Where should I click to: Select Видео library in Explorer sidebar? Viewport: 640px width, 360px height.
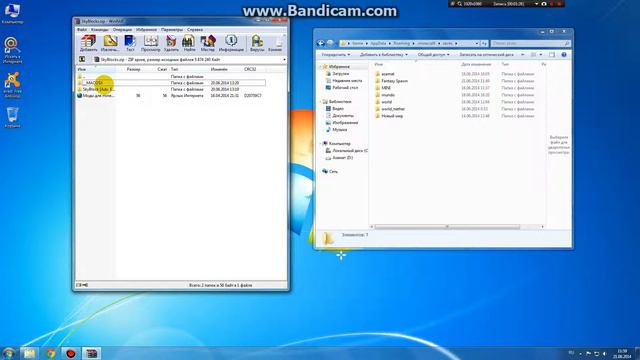pyautogui.click(x=338, y=109)
